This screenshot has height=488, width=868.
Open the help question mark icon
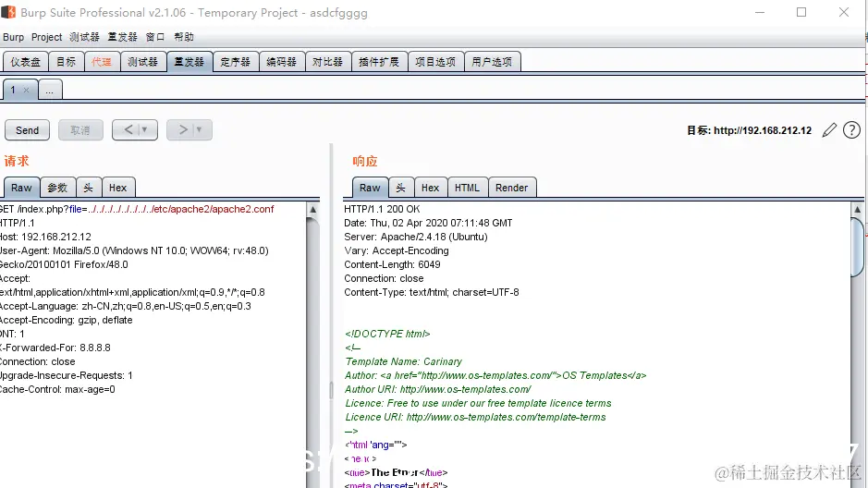point(851,130)
